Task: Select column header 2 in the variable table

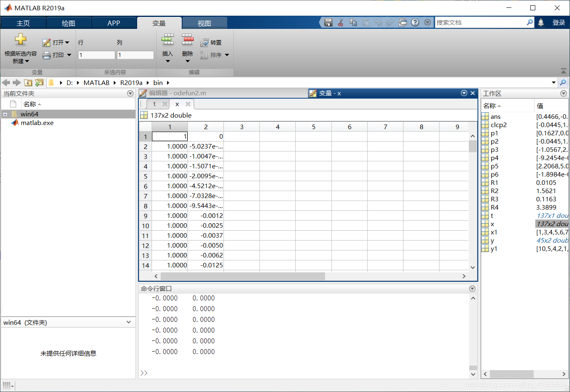Action: [x=206, y=127]
